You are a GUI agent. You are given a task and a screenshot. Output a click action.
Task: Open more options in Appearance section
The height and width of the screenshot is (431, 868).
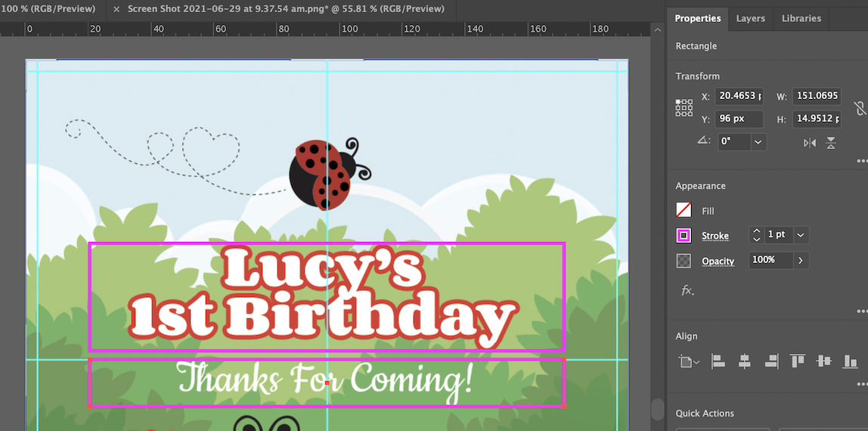(x=862, y=311)
